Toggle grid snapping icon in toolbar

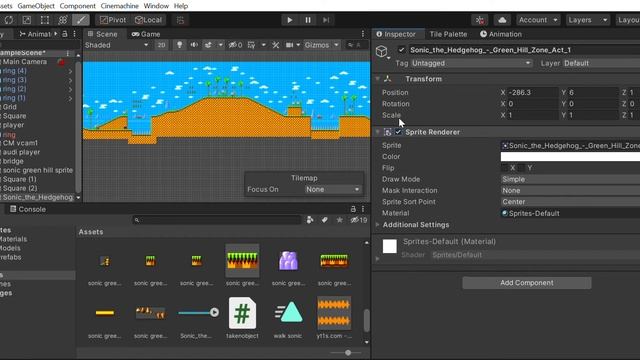pyautogui.click(x=180, y=20)
